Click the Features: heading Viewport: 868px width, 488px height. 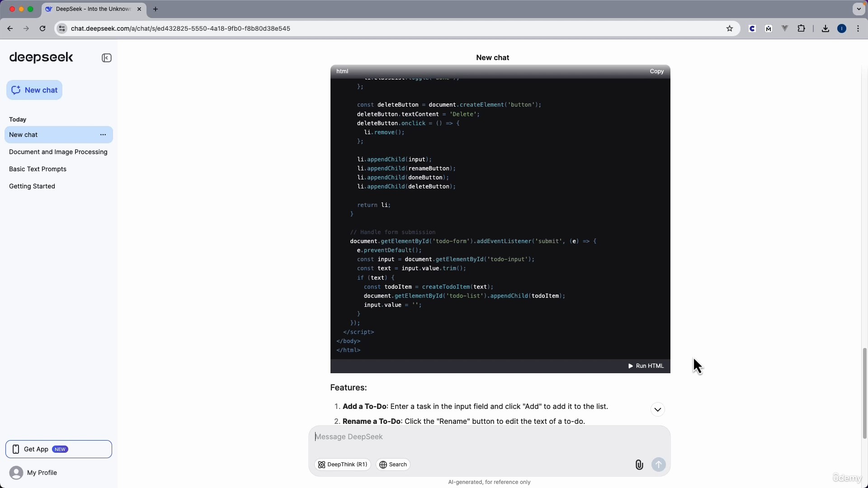(x=349, y=388)
